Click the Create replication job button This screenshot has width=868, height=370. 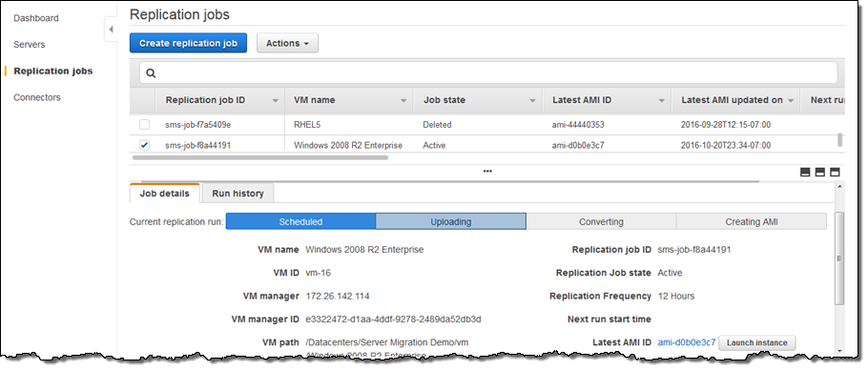(x=188, y=43)
